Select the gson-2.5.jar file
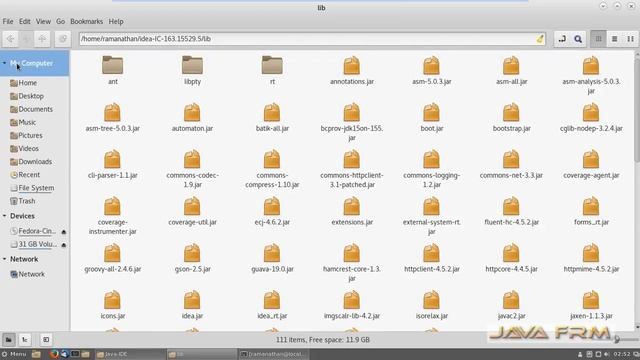Image resolution: width=640 pixels, height=360 pixels. coord(192,258)
